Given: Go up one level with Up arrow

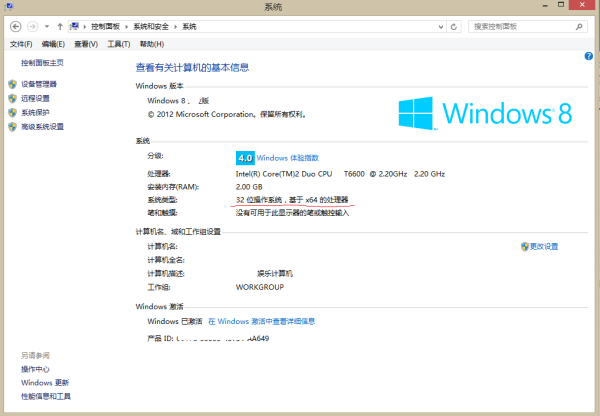Looking at the screenshot, I should pos(60,26).
